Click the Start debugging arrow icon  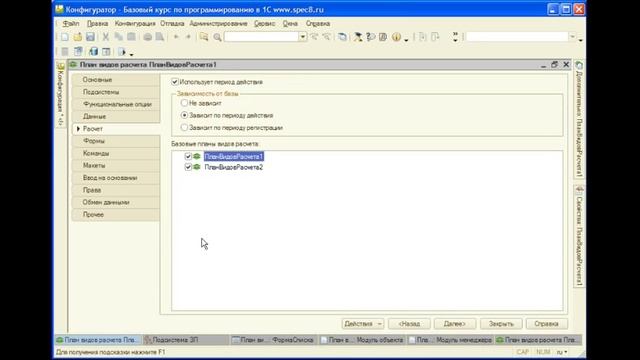122,51
